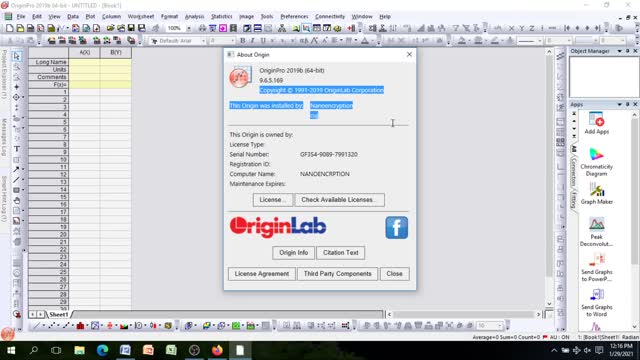Select the Line drawing tool
This screenshot has width=640, height=360.
coord(16,180)
